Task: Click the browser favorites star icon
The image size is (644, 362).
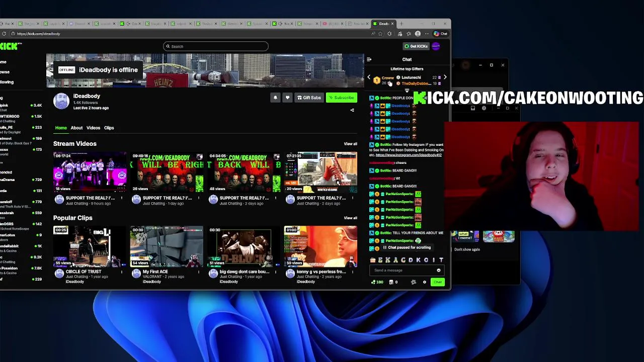Action: tap(381, 34)
